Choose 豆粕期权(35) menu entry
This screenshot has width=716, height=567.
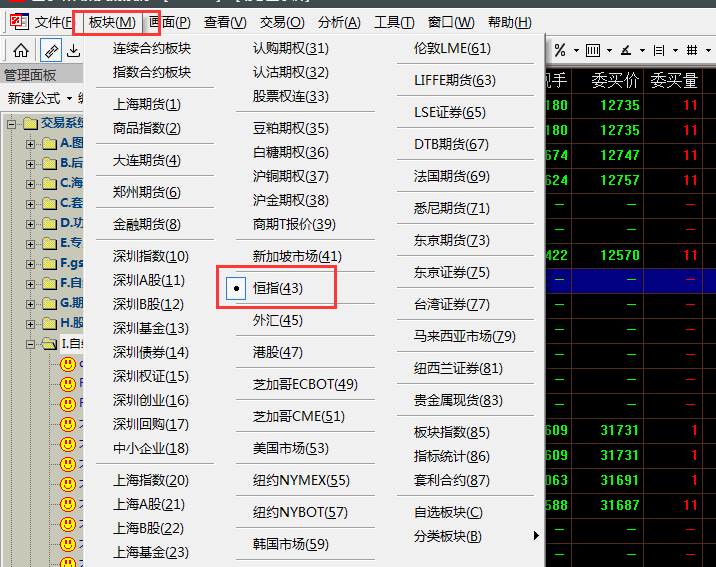pyautogui.click(x=290, y=128)
